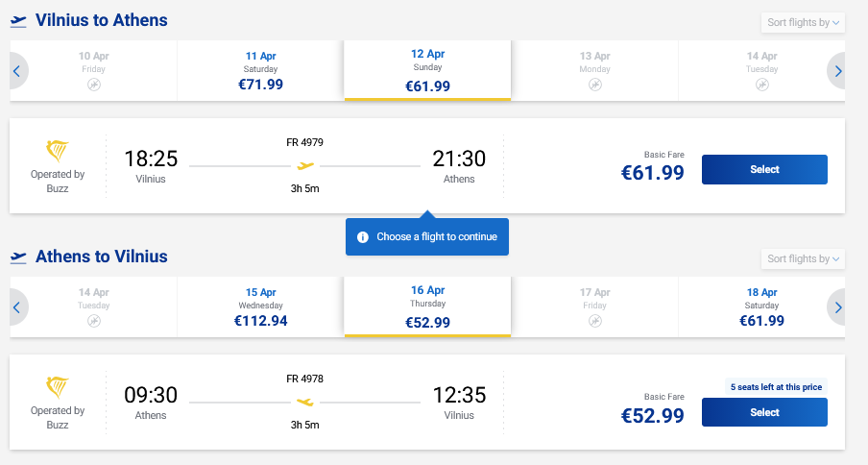Screen dimensions: 868x465
Task: Click the plane icon beside Vilnius to Athens
Action: coord(18,21)
